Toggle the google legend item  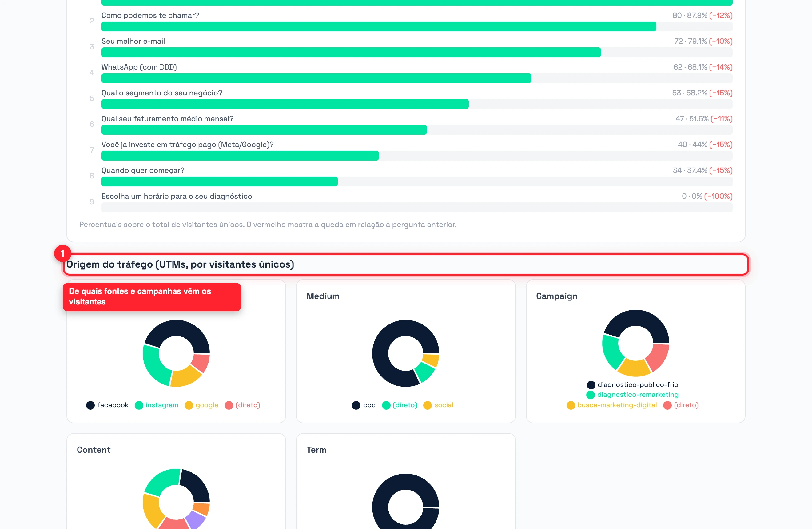[x=201, y=405]
